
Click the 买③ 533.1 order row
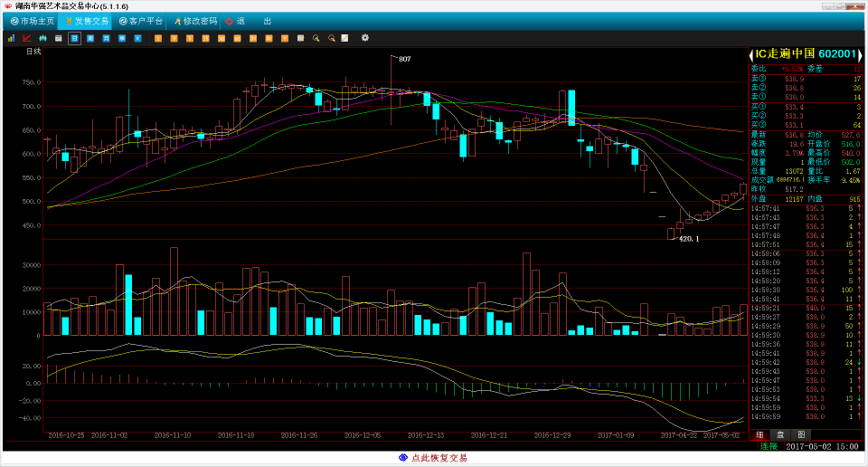[x=806, y=125]
